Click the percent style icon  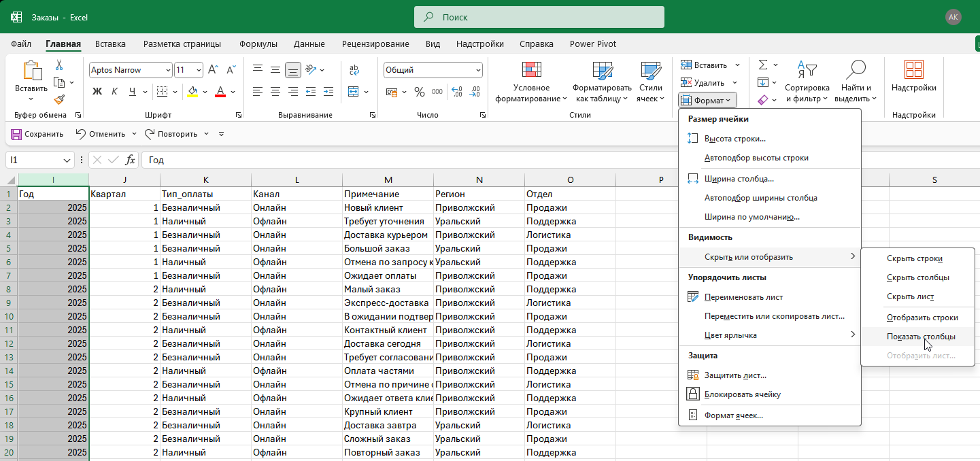420,92
